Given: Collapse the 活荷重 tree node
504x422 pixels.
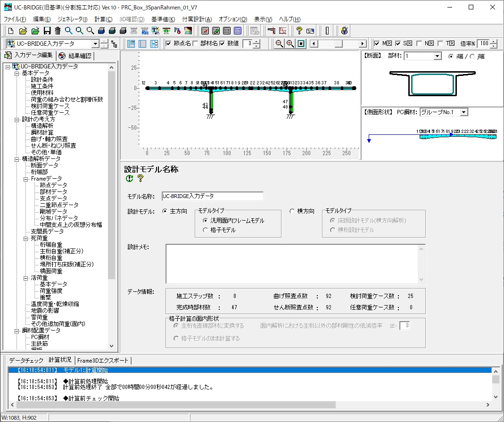Looking at the screenshot, I should 26,278.
